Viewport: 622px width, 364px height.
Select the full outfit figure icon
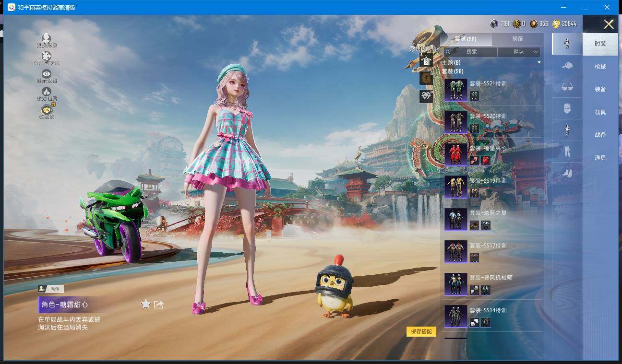tap(567, 44)
